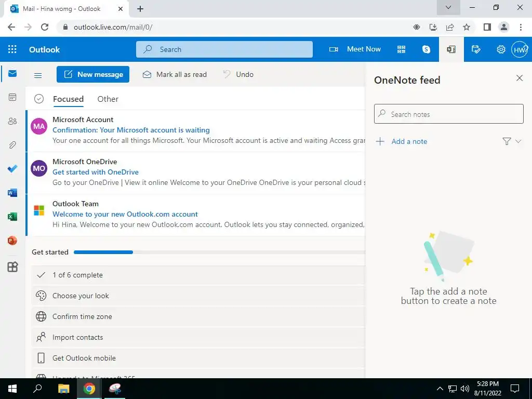The width and height of the screenshot is (532, 399).
Task: Open Windows Start menu
Action: point(12,389)
